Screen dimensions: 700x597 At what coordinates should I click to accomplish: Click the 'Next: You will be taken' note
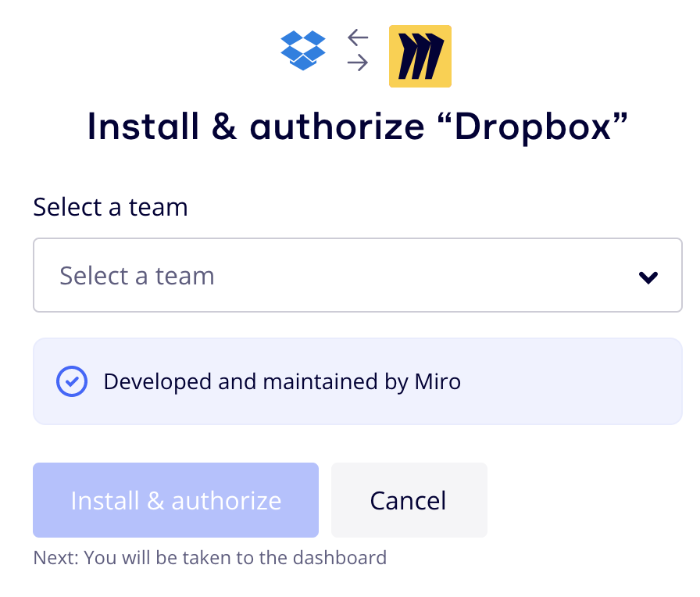[209, 558]
